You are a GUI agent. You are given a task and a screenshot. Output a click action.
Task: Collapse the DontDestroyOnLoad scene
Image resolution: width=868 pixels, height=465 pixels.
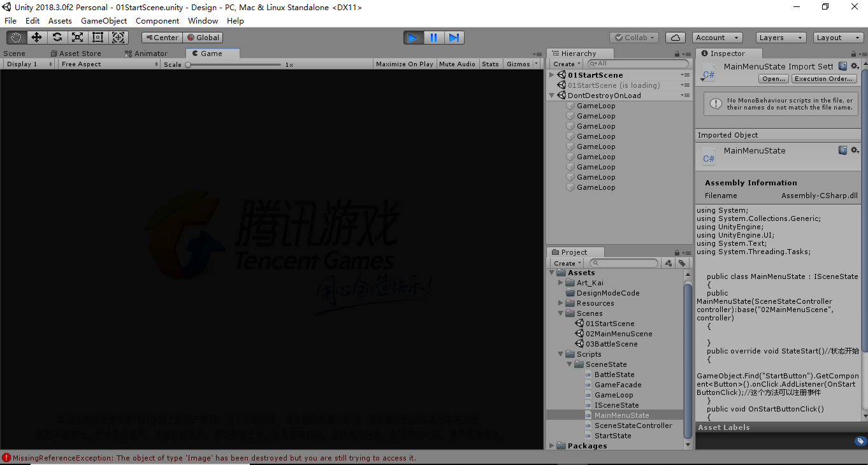(x=552, y=96)
